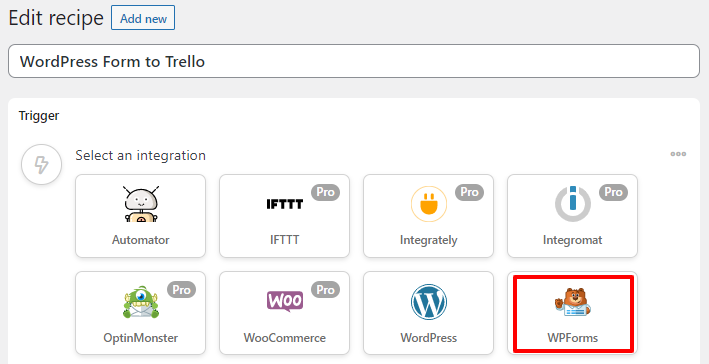The height and width of the screenshot is (364, 709).
Task: Select the WordPress logo icon
Action: coord(429,302)
